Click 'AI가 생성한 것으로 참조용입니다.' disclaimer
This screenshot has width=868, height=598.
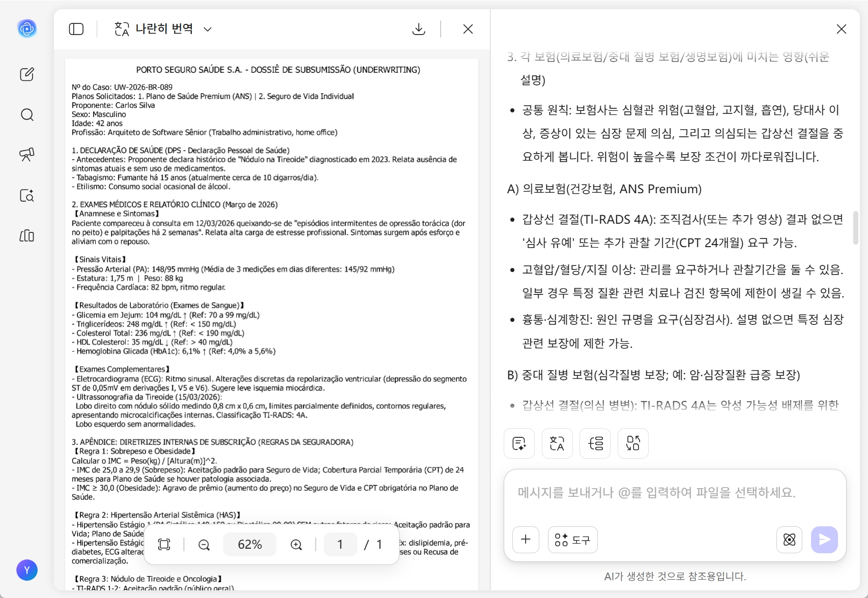coord(675,576)
